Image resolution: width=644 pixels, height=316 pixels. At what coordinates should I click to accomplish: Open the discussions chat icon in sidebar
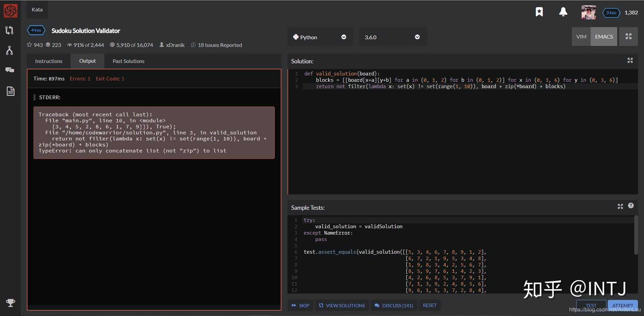[10, 70]
